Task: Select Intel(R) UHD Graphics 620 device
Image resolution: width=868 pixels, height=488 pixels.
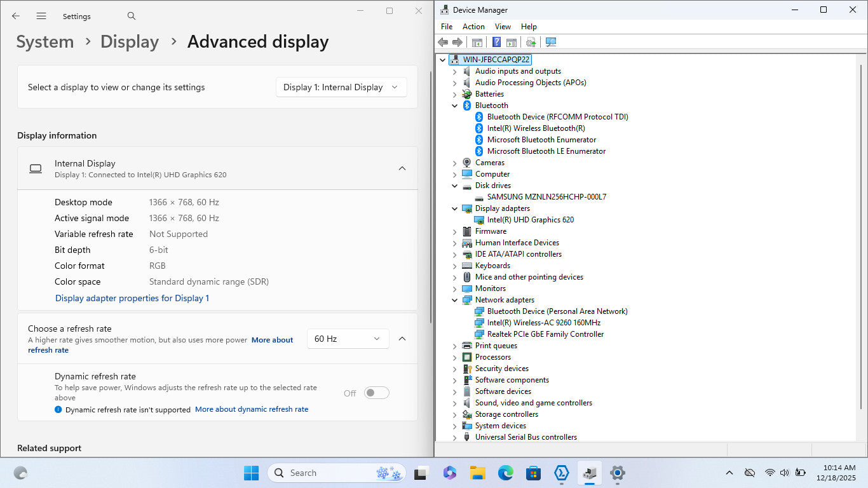Action: pos(530,220)
